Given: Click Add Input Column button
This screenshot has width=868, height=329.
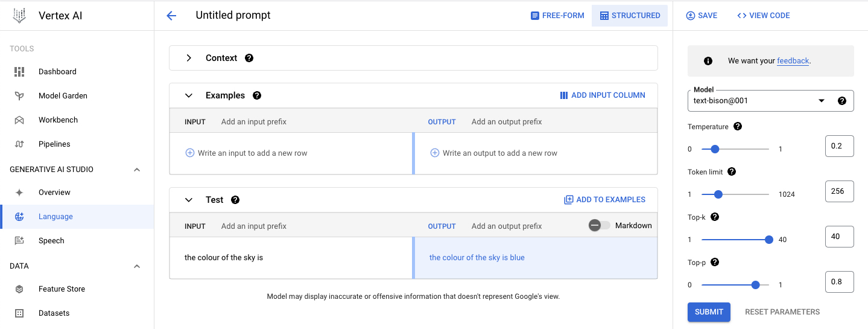Looking at the screenshot, I should (x=603, y=95).
